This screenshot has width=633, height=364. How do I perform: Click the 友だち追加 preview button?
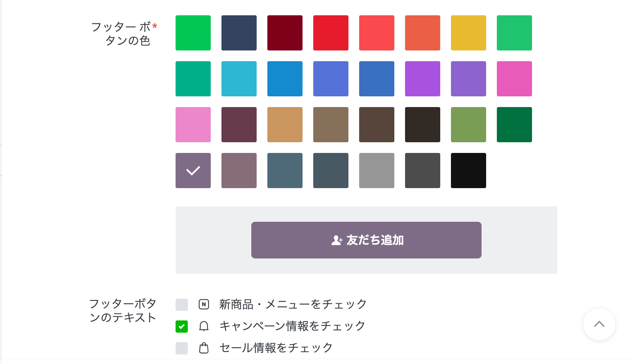(x=366, y=240)
